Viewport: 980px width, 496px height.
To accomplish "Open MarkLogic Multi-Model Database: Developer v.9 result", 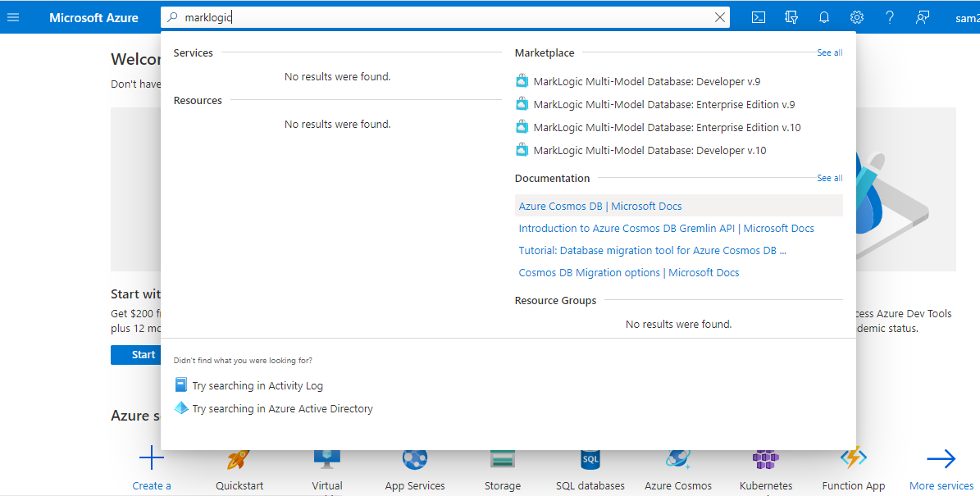I will click(x=648, y=81).
